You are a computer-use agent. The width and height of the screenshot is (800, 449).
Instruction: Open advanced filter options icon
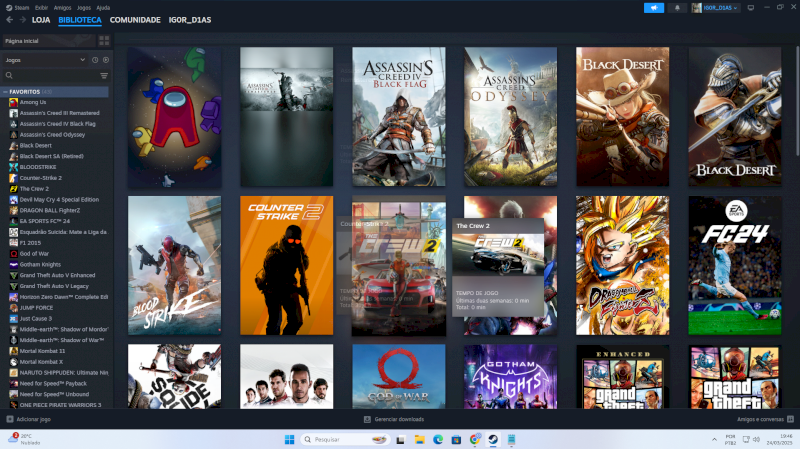click(x=104, y=75)
